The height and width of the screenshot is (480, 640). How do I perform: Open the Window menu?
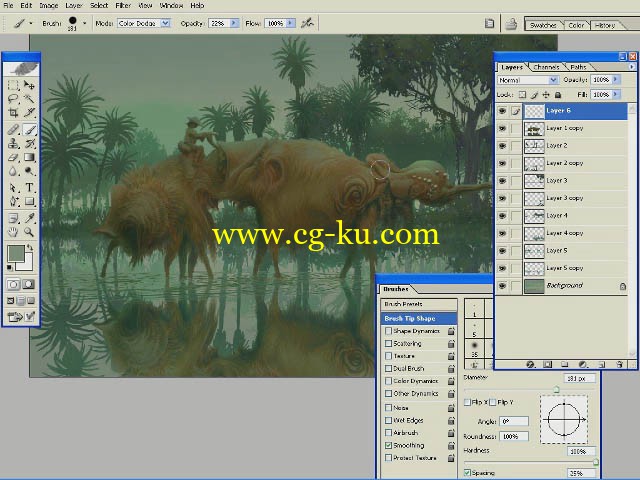[171, 5]
